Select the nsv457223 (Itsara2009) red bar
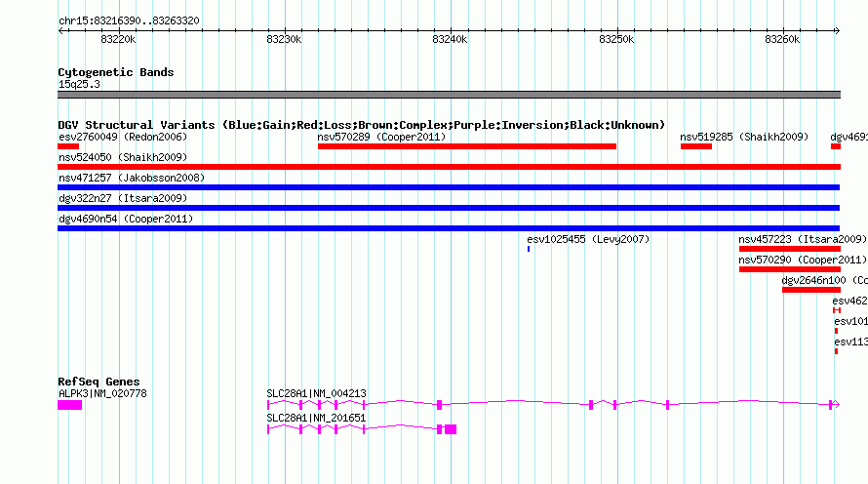Screen dimensions: 868x484 [790, 249]
